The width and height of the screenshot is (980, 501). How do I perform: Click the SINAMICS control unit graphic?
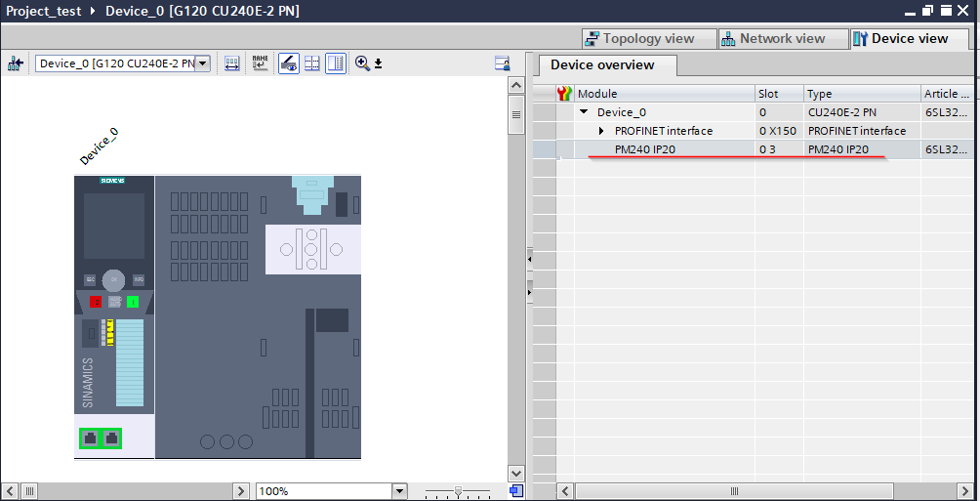pos(114,316)
